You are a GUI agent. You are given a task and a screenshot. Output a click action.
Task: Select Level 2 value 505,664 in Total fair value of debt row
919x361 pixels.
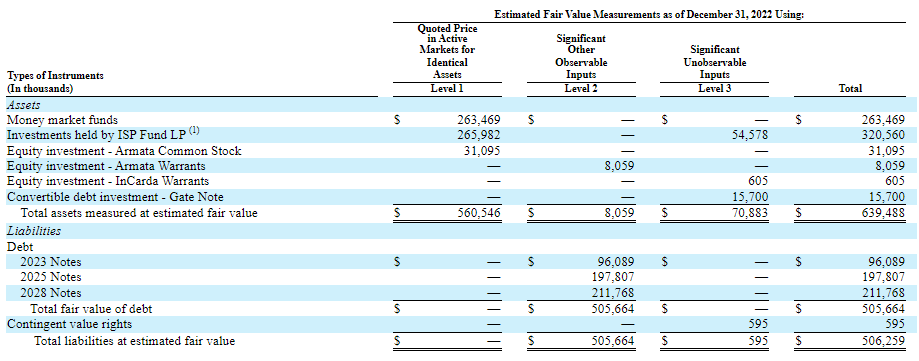(x=614, y=308)
